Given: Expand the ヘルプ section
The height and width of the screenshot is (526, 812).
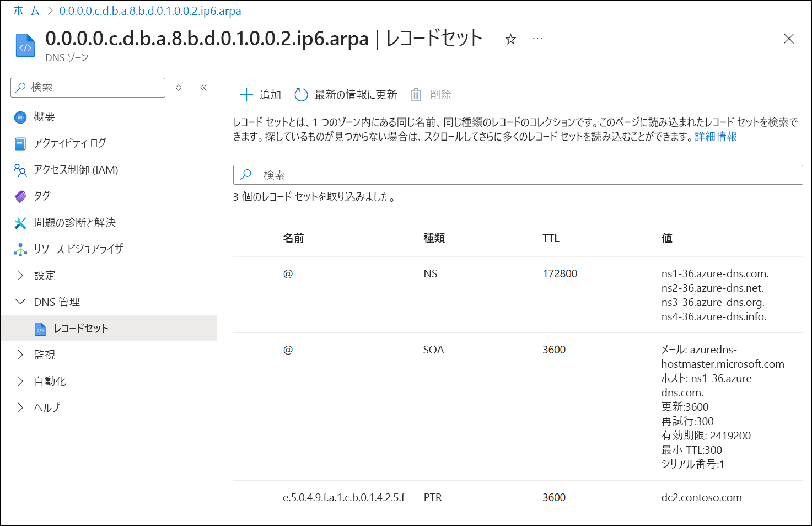Looking at the screenshot, I should click(20, 408).
